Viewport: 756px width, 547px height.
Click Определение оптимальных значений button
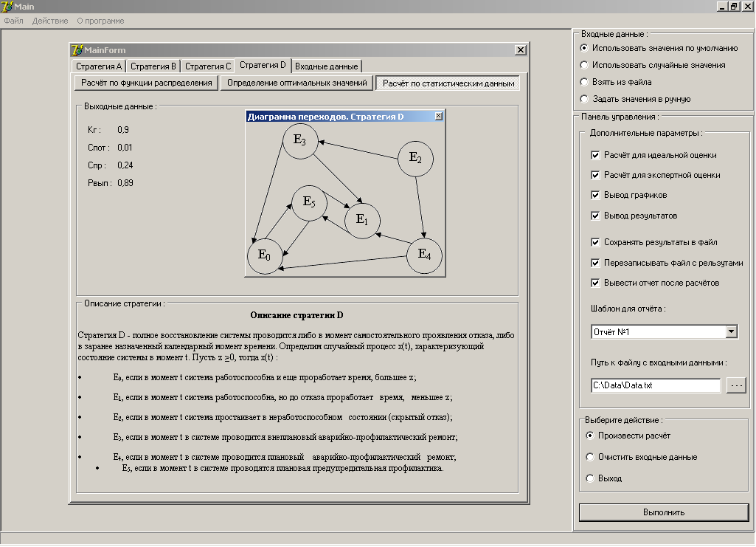(297, 83)
